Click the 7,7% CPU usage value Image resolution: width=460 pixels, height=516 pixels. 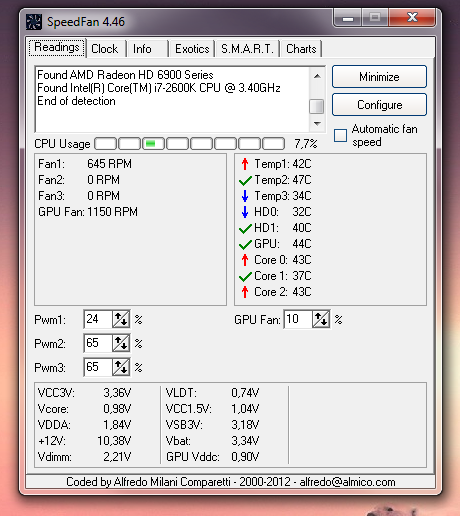pyautogui.click(x=306, y=144)
